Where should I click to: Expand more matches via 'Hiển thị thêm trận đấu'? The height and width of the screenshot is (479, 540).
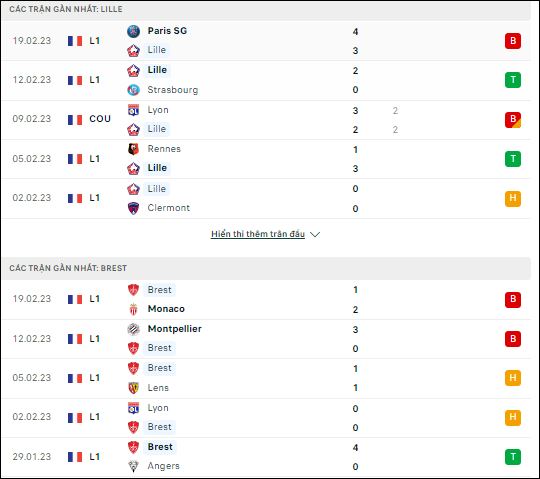(x=258, y=234)
